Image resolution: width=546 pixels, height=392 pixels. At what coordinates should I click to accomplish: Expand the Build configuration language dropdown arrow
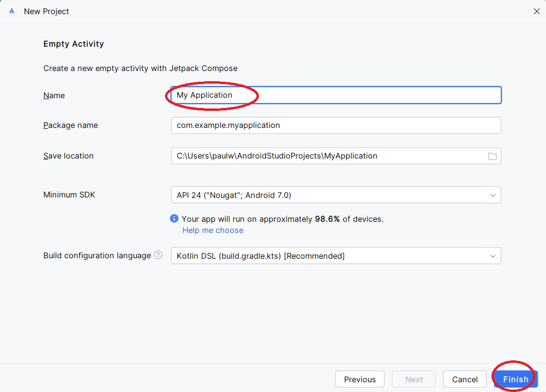(x=492, y=256)
